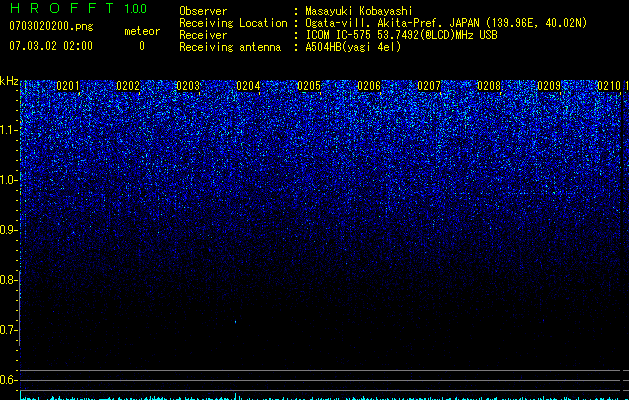Click the Receiving antenna label

point(230,47)
